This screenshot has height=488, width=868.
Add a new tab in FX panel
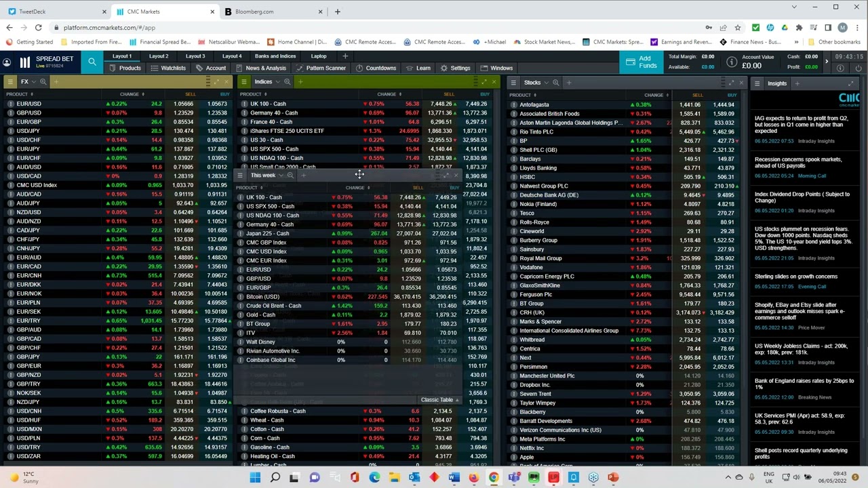click(x=56, y=82)
